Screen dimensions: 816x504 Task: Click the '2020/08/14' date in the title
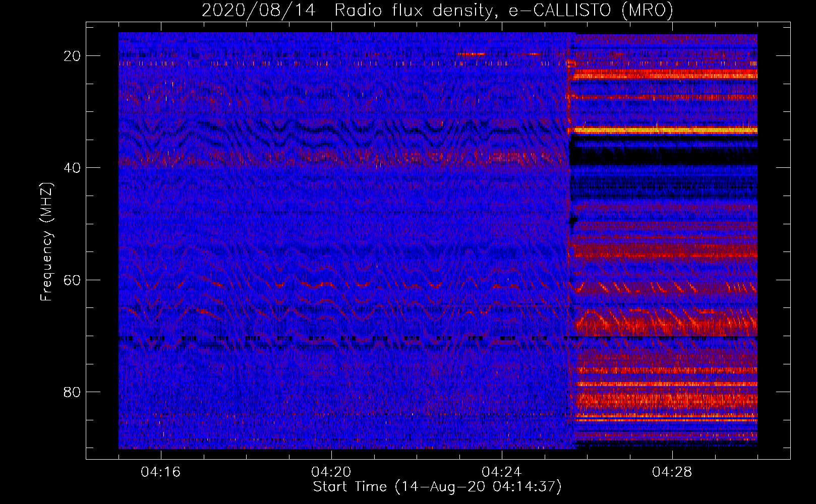click(x=259, y=11)
